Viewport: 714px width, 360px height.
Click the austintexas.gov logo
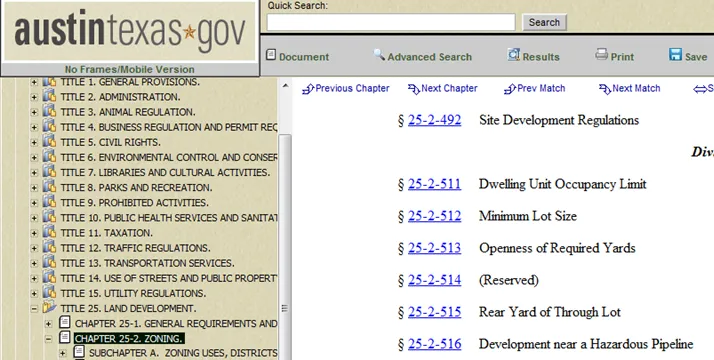tap(129, 32)
